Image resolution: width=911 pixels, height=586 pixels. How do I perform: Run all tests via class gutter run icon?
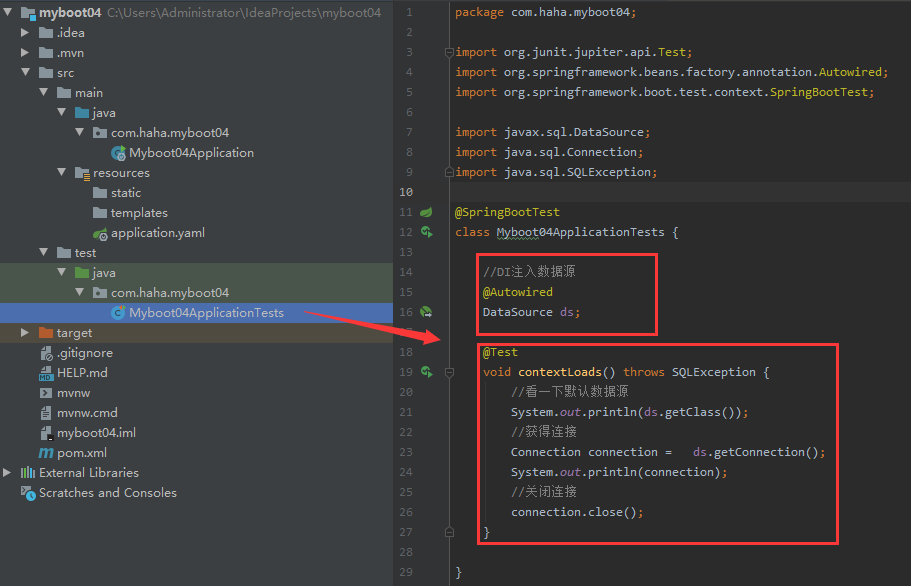point(428,231)
